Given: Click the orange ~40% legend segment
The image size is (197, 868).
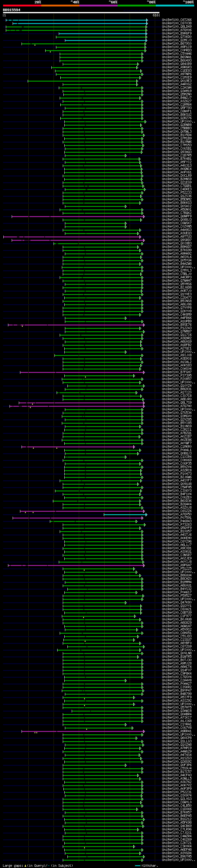Looking at the screenshot, I should [x=60, y=6].
